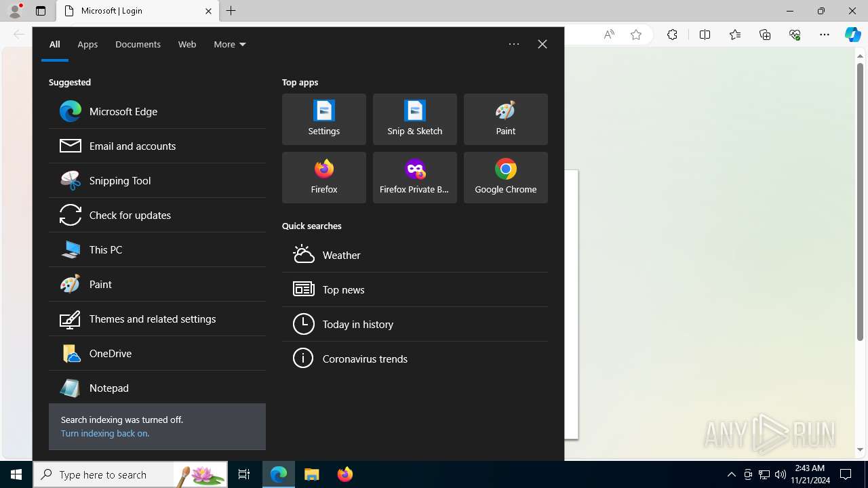
Task: Open Paint tile in Top apps
Action: point(506,119)
